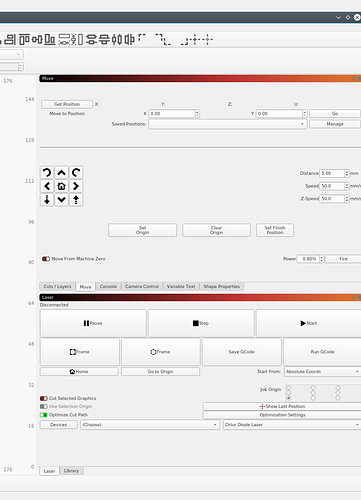This screenshot has width=361, height=500.
Task: Open the Start From Absolute Coords dropdown
Action: (x=322, y=371)
